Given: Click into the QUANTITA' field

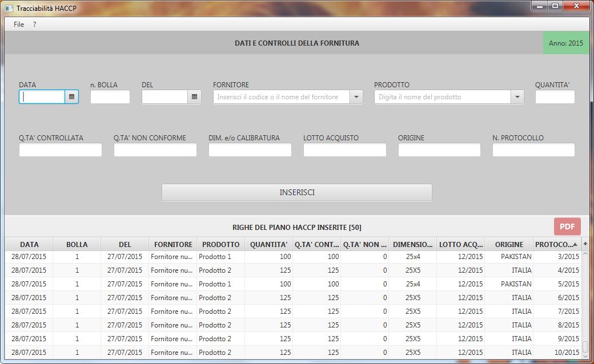Looking at the screenshot, I should coord(555,97).
